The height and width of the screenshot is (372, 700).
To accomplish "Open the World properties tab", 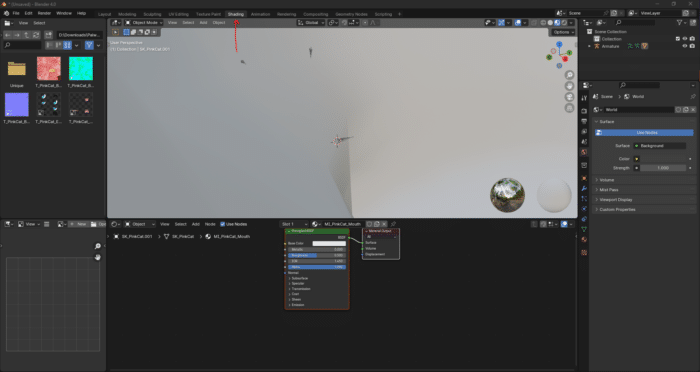I will (584, 152).
